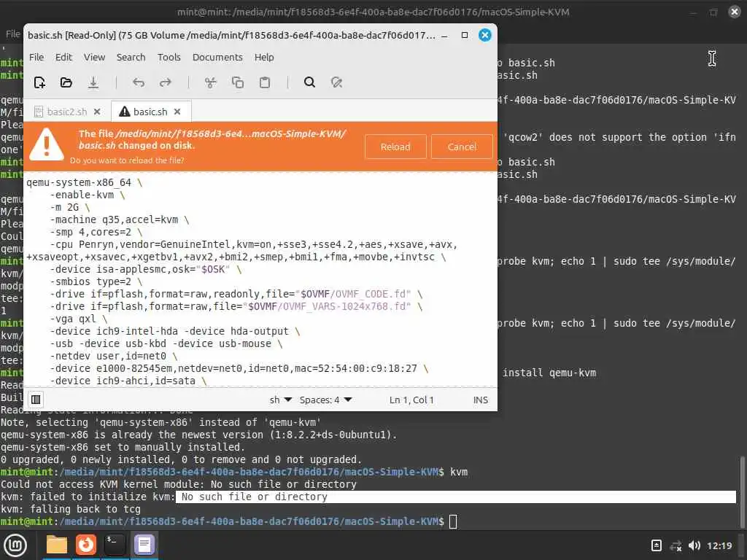The image size is (747, 560).
Task: Open the Help menu
Action: [264, 57]
